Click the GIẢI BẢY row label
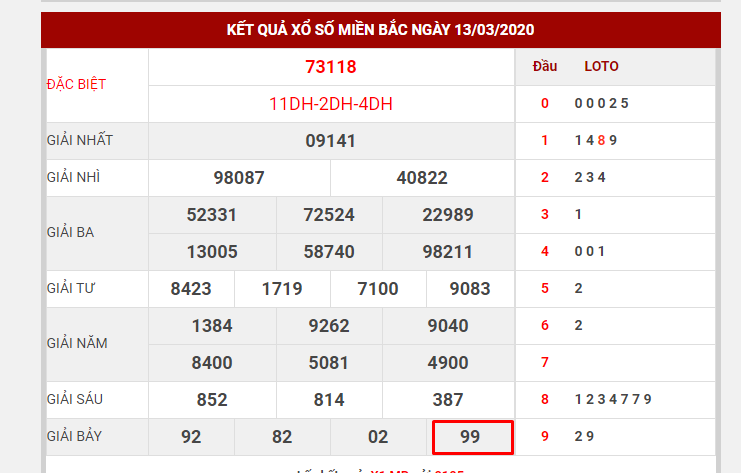 click(x=75, y=436)
